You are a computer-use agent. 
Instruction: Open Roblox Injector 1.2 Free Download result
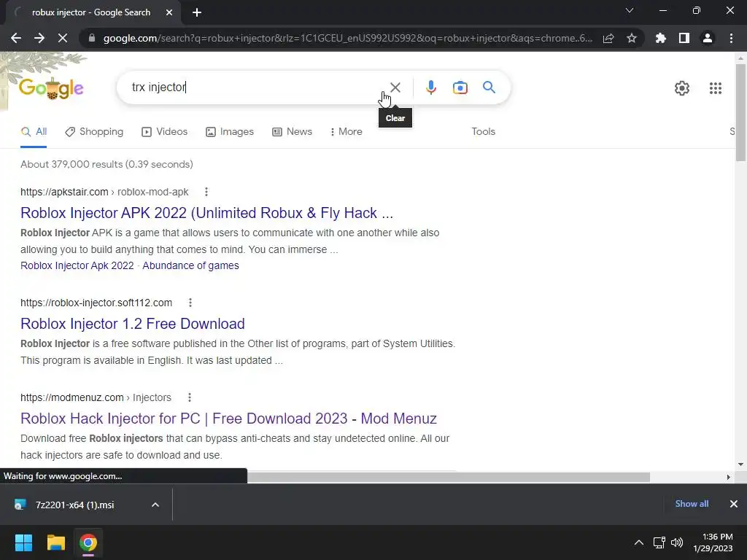tap(133, 324)
